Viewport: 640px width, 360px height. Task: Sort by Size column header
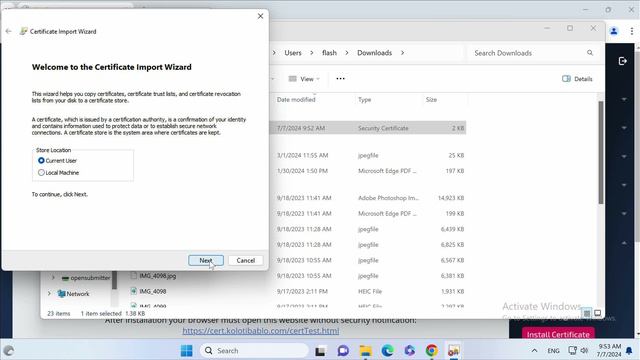click(431, 100)
